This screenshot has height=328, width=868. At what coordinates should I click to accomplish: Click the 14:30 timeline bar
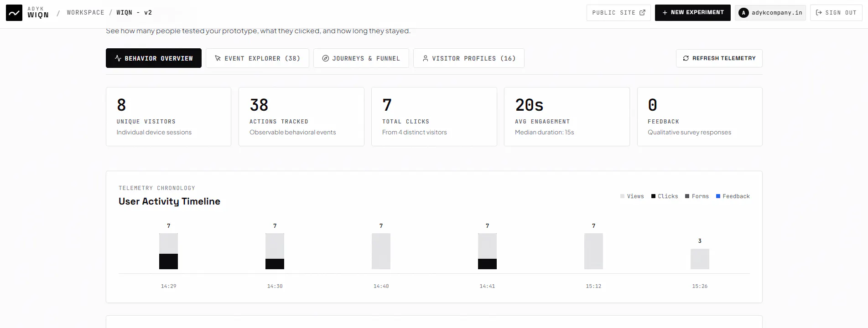(x=275, y=251)
